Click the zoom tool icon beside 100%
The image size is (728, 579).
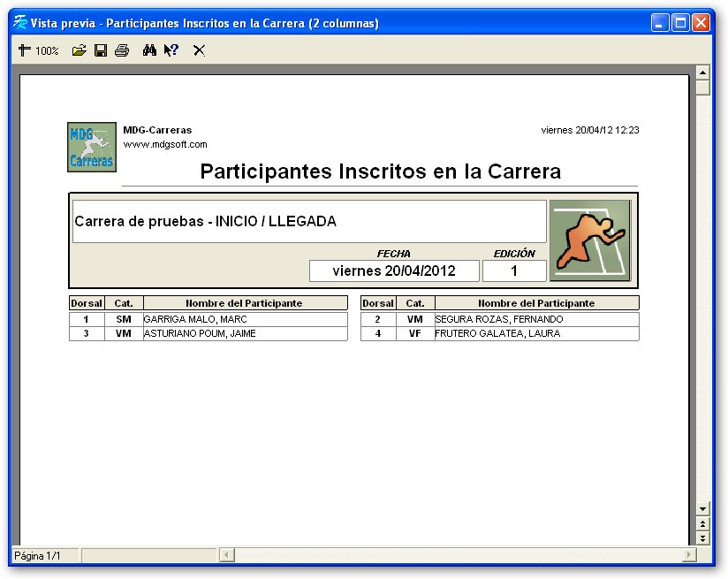24,50
